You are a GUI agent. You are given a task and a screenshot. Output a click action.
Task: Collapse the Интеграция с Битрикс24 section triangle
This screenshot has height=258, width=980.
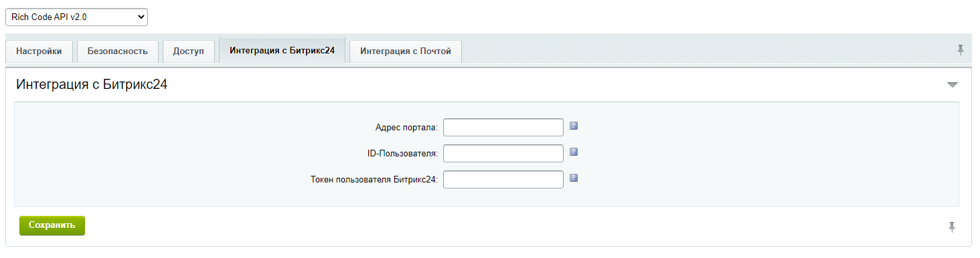tap(953, 85)
